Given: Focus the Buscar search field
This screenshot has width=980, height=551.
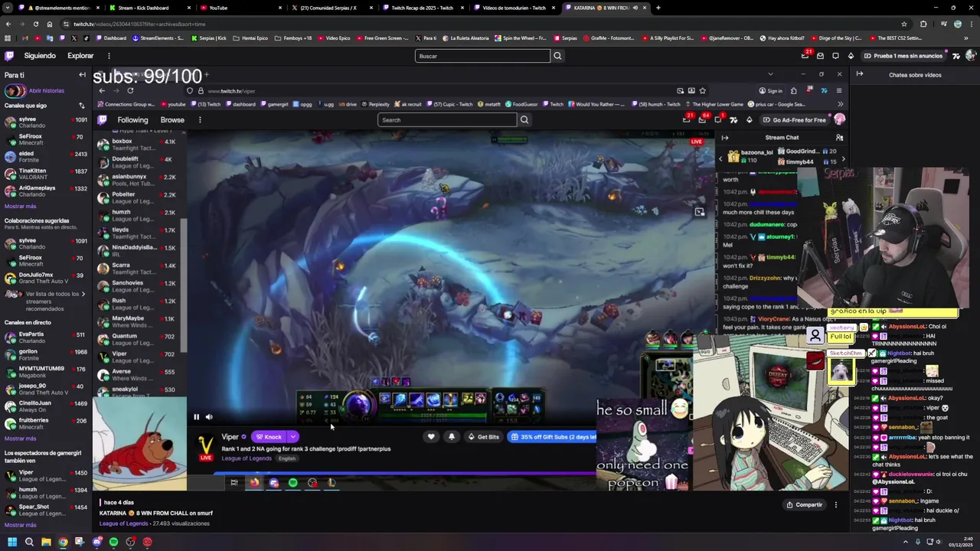Looking at the screenshot, I should point(482,56).
